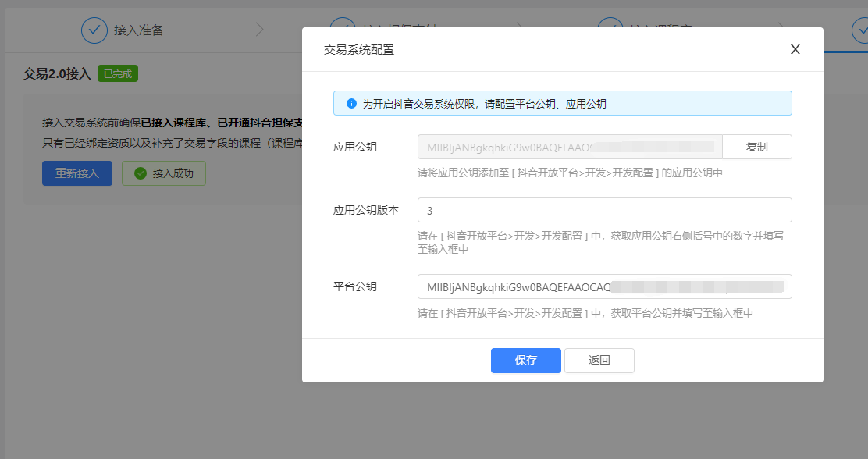Click the info icon in the blue notice
Image resolution: width=868 pixels, height=459 pixels.
pyautogui.click(x=351, y=104)
